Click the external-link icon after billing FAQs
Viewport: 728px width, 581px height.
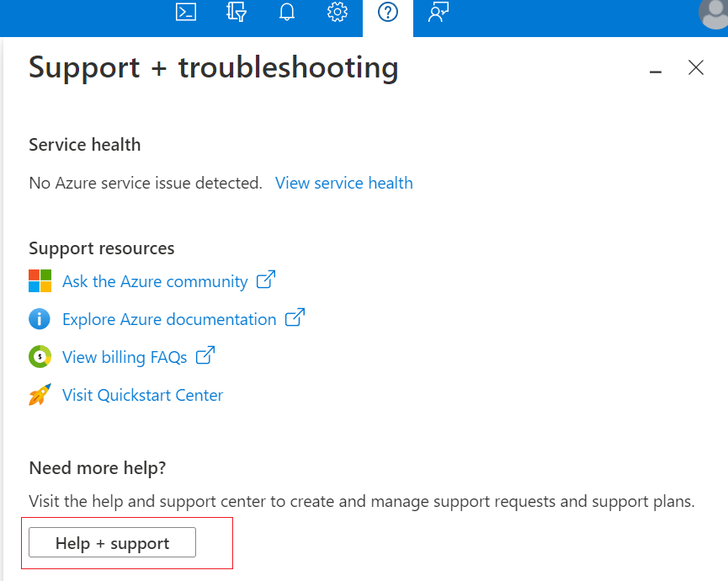point(205,355)
